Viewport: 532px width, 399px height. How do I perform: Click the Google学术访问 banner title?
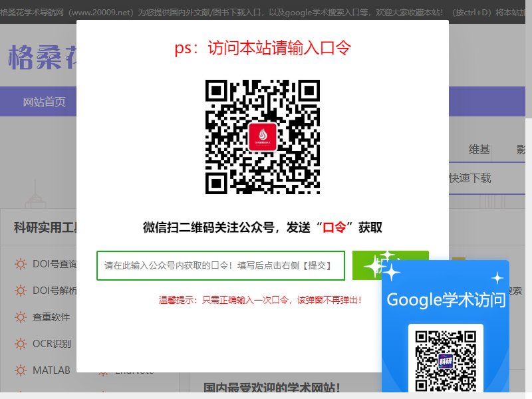tap(446, 300)
